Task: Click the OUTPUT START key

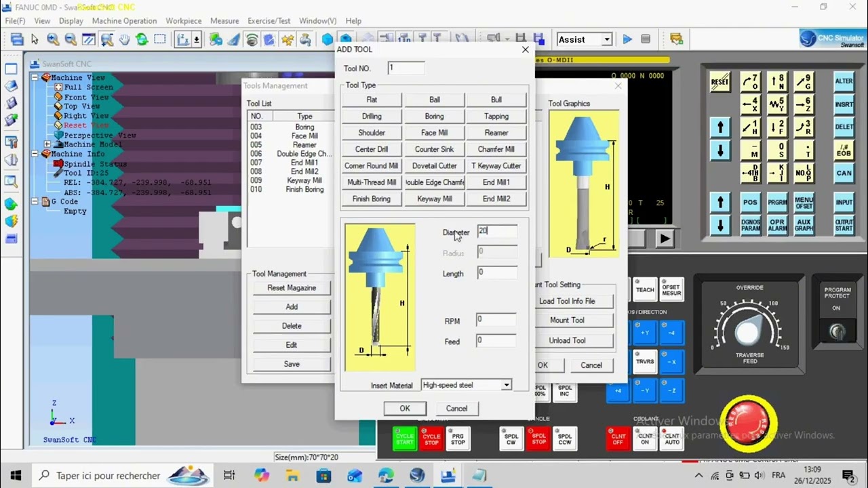Action: pos(844,225)
